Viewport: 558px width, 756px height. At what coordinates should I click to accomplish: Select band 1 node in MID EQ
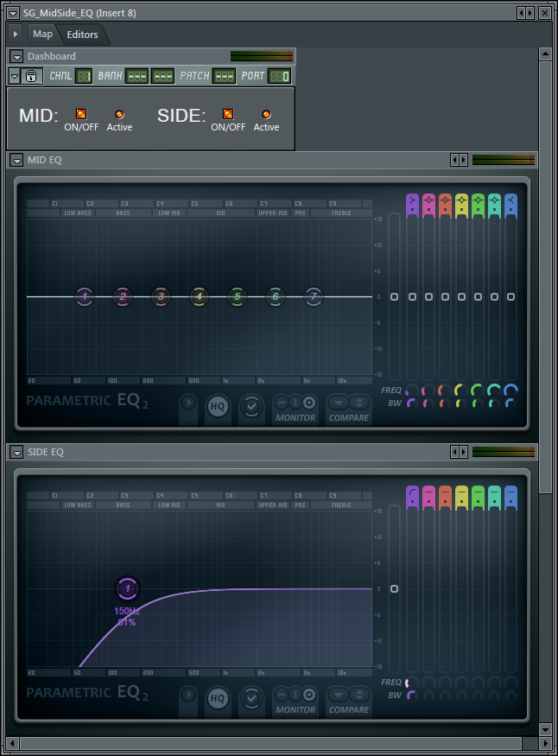tap(85, 296)
